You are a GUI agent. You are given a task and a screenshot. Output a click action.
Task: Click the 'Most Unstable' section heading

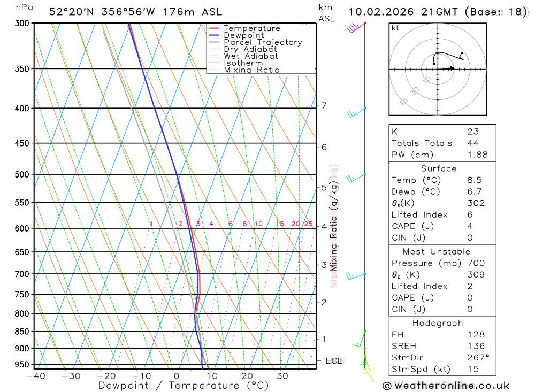coord(437,252)
